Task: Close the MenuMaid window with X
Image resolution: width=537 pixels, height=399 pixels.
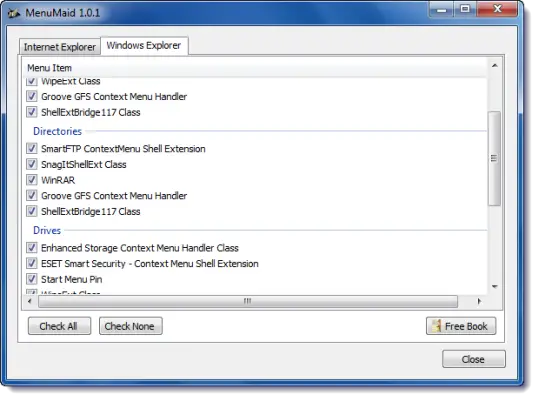Action: [497, 9]
